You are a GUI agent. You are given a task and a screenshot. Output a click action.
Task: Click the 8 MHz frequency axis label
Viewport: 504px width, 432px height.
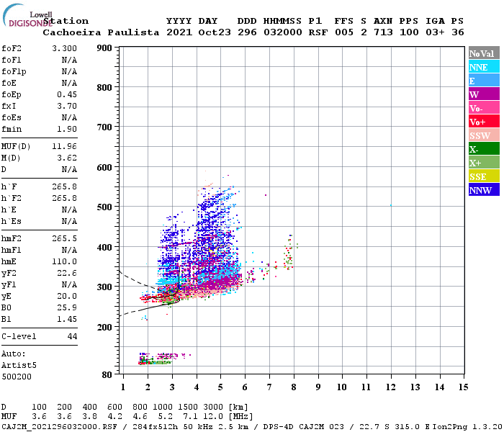click(x=294, y=387)
